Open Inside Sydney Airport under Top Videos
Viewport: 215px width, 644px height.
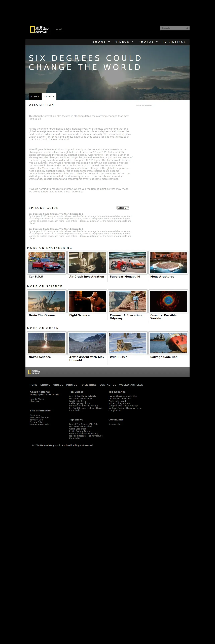pyautogui.click(x=80, y=403)
